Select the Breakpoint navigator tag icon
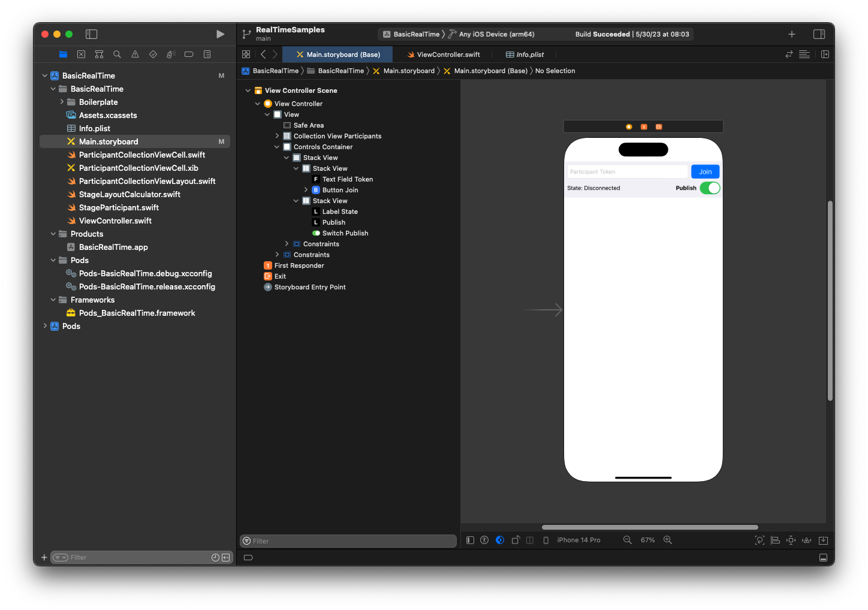This screenshot has height=610, width=868. click(x=189, y=54)
